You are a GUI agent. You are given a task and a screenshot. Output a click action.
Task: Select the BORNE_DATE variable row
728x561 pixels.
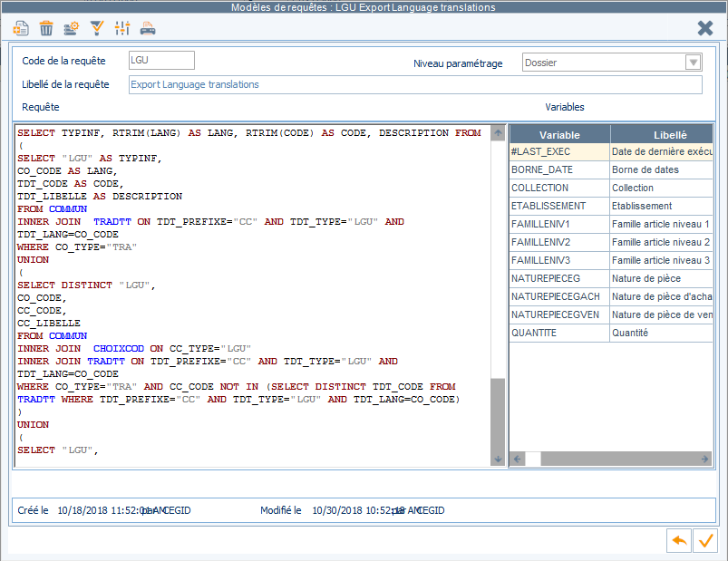pyautogui.click(x=610, y=169)
